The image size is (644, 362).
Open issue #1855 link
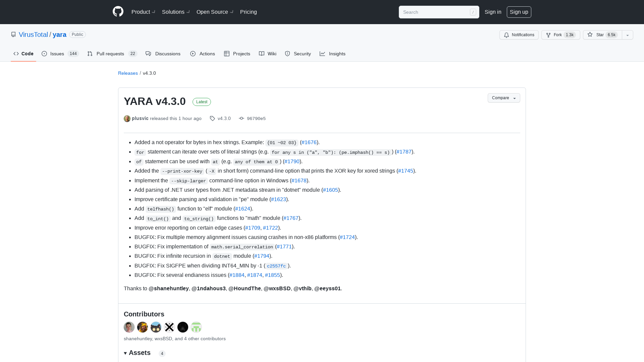click(x=272, y=275)
